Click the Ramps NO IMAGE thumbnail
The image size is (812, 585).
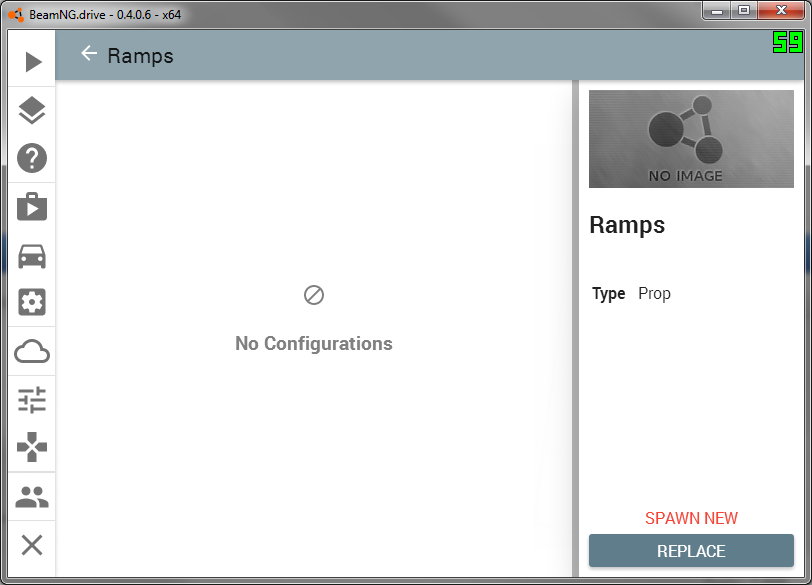click(691, 139)
